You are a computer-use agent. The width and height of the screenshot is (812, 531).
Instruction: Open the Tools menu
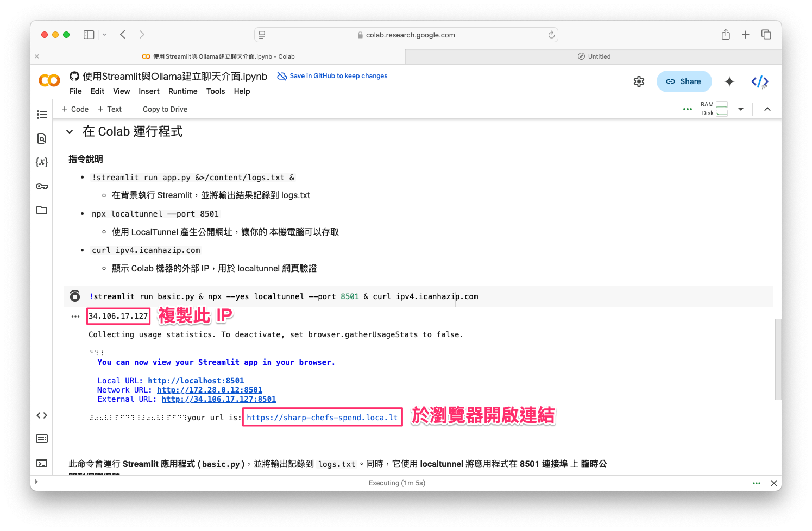pos(216,91)
